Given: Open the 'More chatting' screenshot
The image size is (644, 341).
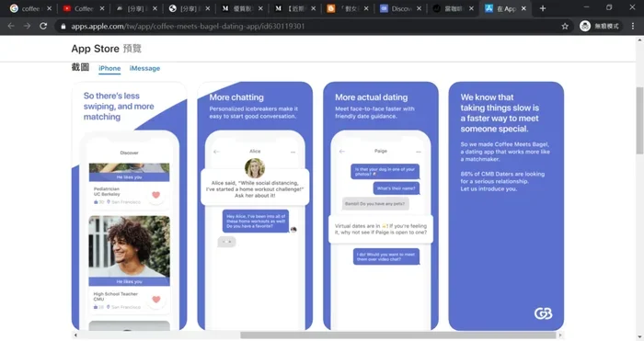Looking at the screenshot, I should pyautogui.click(x=255, y=206).
